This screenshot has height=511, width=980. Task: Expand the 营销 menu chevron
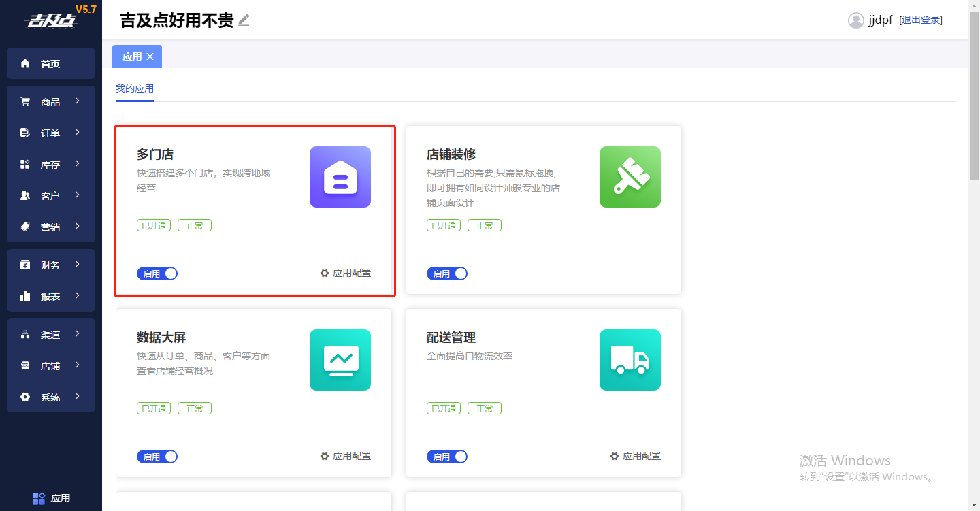pyautogui.click(x=78, y=226)
